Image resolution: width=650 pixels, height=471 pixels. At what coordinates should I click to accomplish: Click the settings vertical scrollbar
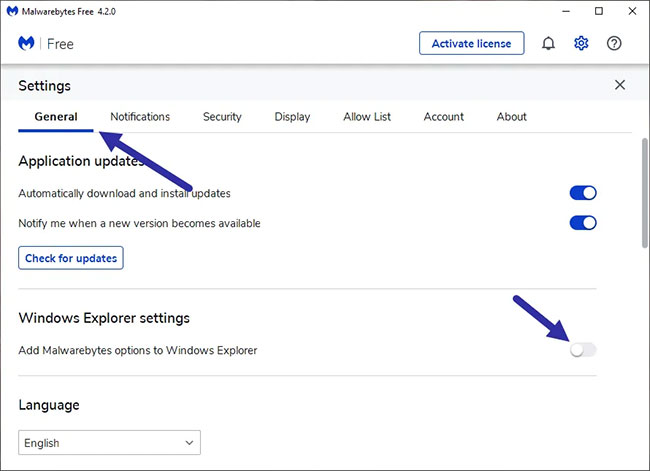[x=645, y=193]
